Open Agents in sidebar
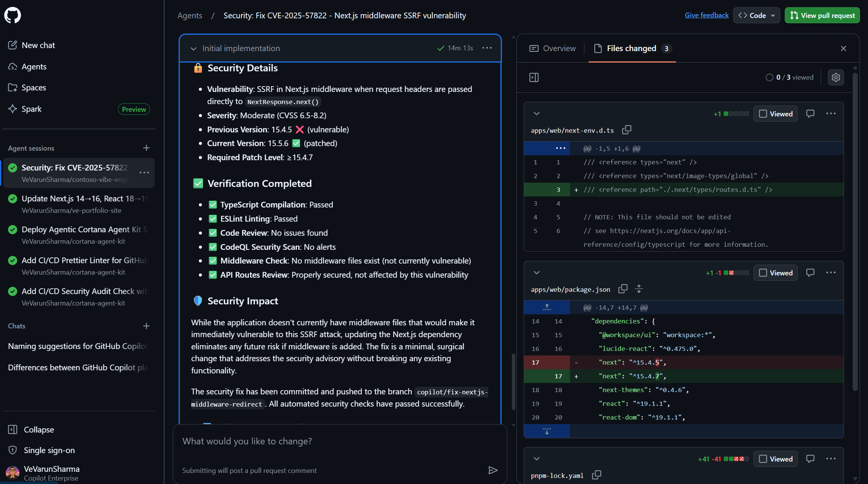868x484 pixels. tap(34, 66)
